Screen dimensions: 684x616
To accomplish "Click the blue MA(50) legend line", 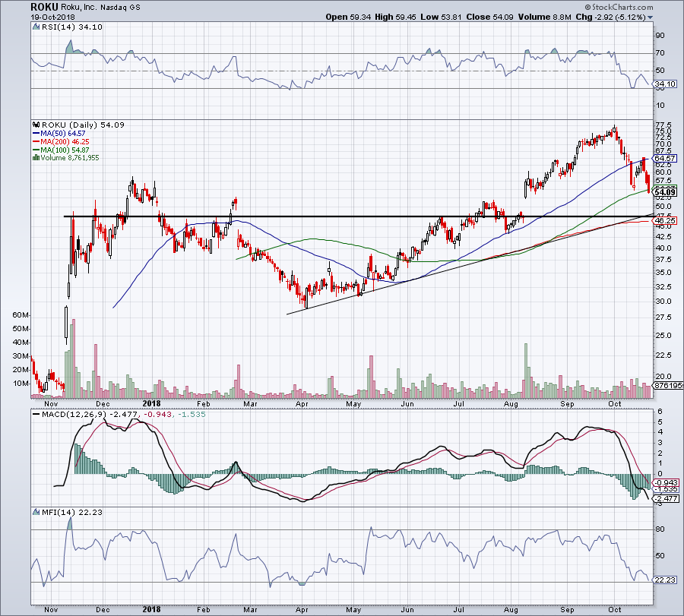I will 36,134.
